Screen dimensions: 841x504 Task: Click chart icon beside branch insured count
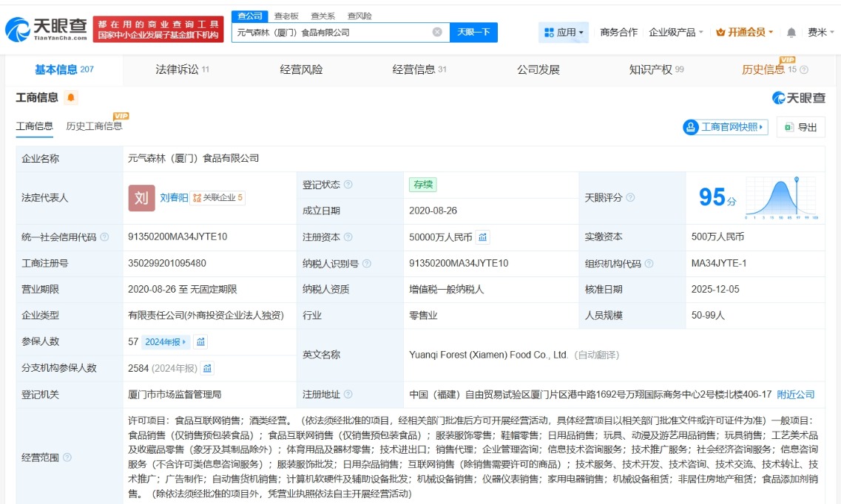[x=208, y=368]
